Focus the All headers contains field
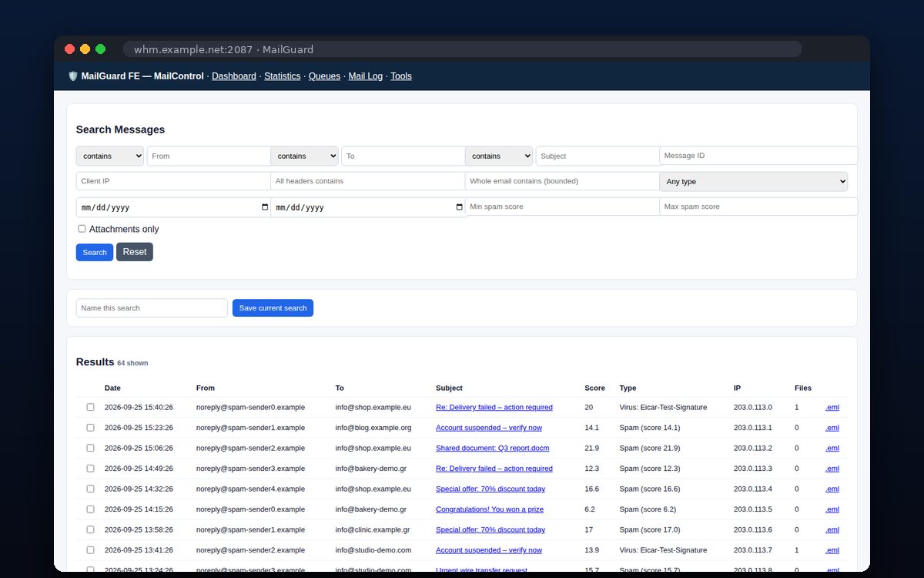The height and width of the screenshot is (578, 924). [368, 181]
